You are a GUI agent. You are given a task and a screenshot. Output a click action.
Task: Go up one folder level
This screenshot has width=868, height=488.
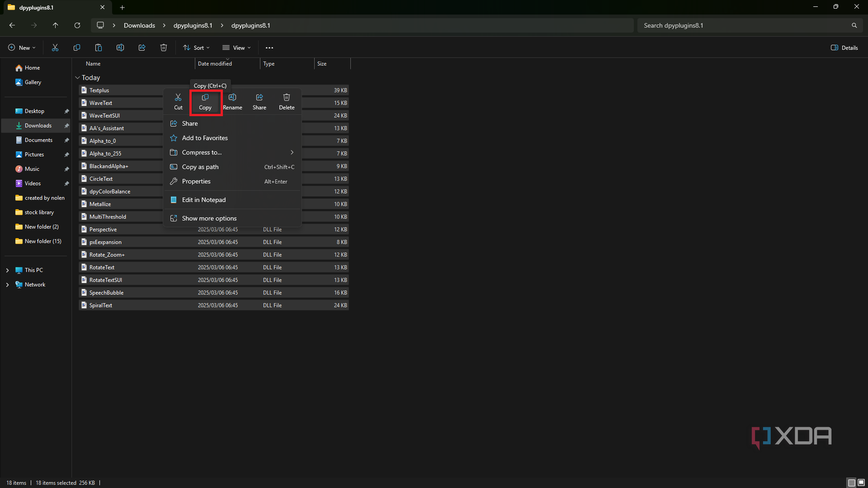tap(56, 25)
